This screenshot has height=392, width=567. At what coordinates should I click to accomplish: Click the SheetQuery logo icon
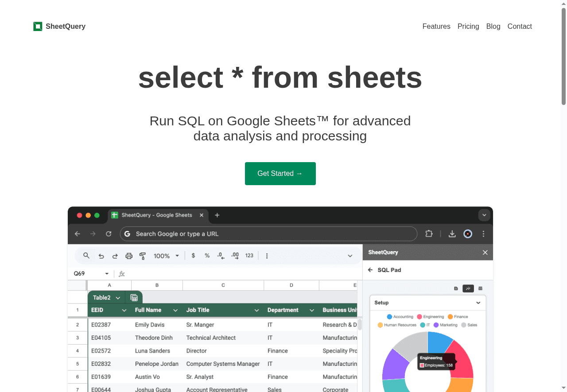pyautogui.click(x=38, y=27)
